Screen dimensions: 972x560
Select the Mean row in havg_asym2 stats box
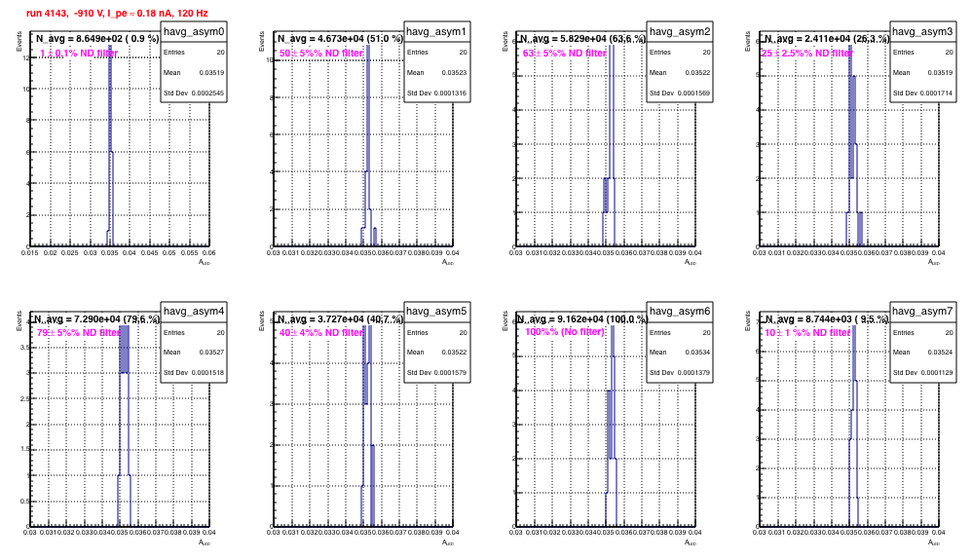point(680,73)
